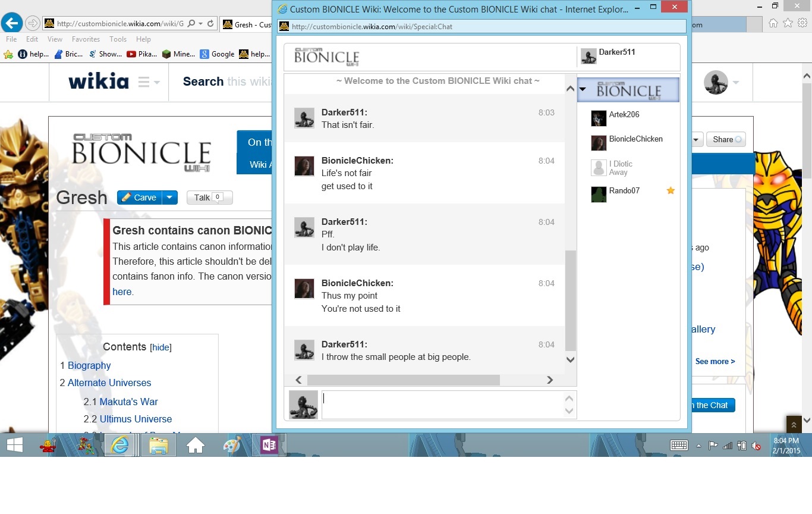
Task: Open the address bar search magnifier
Action: 191,24
